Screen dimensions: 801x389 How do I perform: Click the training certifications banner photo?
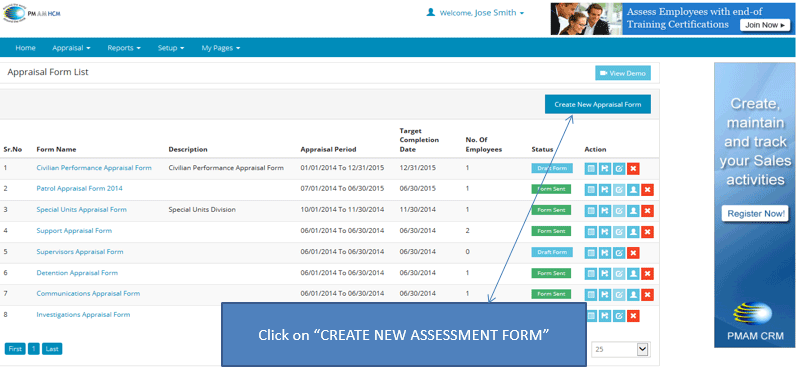(x=586, y=19)
